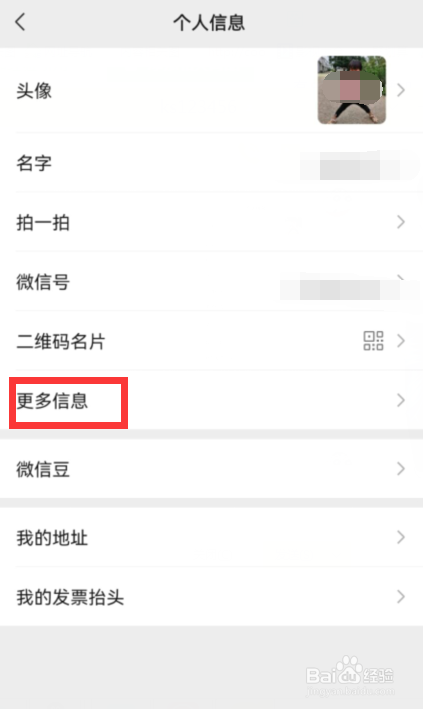The image size is (423, 709).
Task: Open the 拍一拍 setting
Action: point(43,222)
